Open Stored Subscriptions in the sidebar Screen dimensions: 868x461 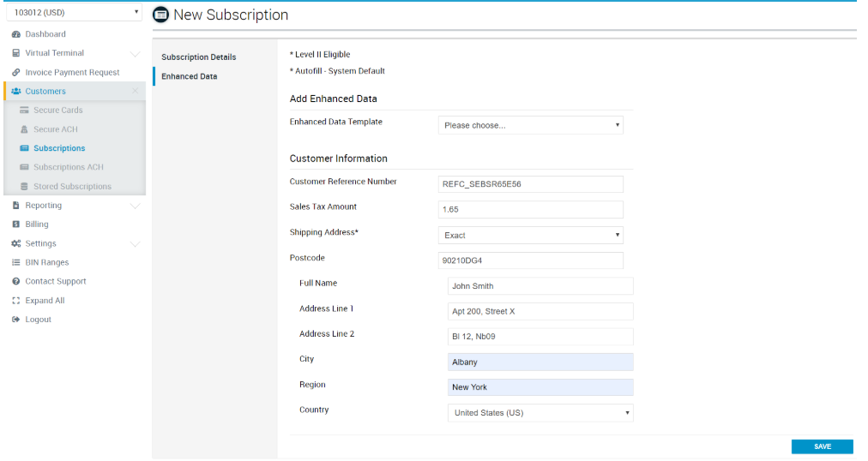tap(72, 187)
